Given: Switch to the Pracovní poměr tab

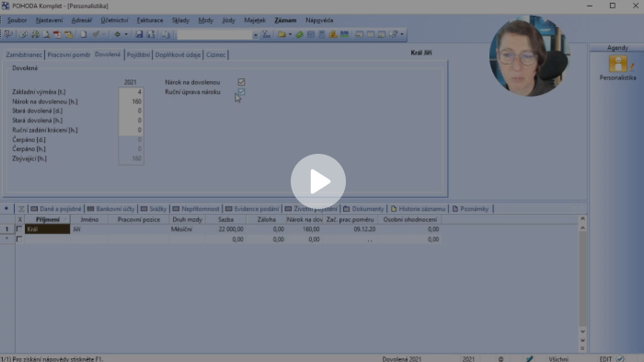Looking at the screenshot, I should click(x=69, y=54).
